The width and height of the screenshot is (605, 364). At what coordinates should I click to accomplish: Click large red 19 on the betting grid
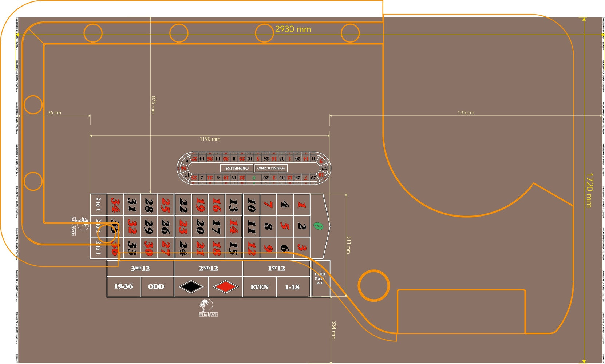200,205
